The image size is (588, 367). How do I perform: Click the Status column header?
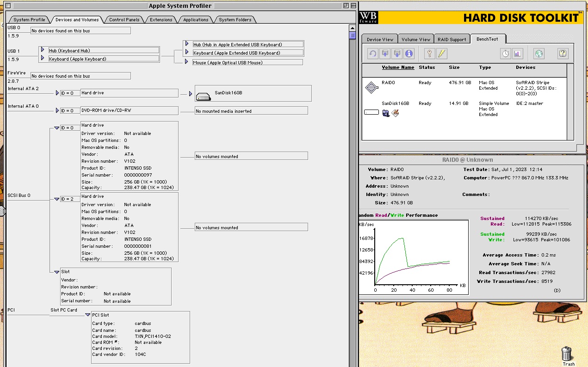[x=427, y=67]
